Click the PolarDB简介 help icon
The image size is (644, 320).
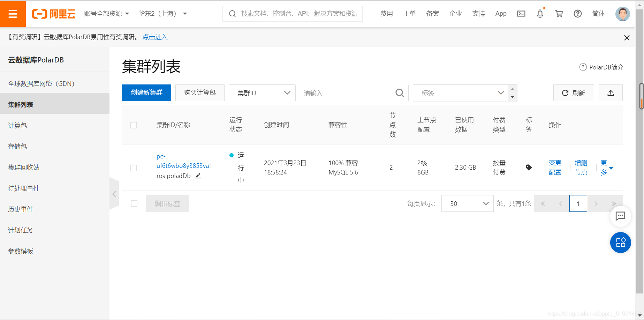583,67
